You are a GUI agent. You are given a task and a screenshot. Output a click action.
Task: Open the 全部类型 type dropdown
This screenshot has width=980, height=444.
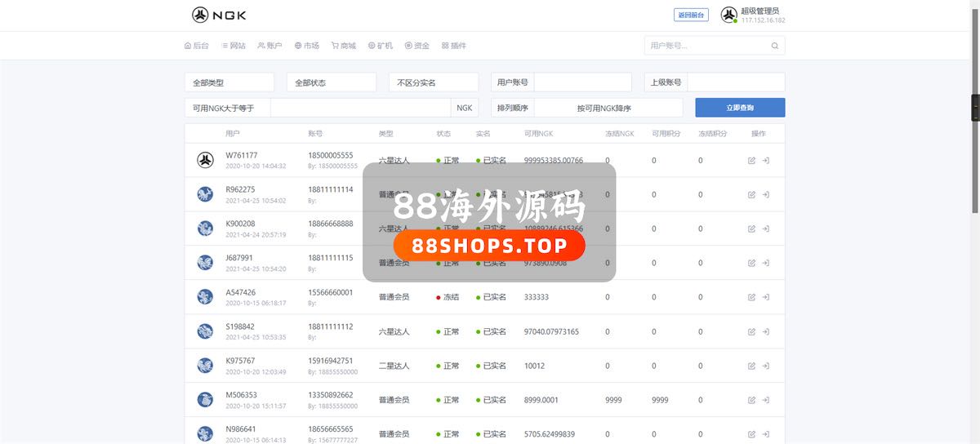(229, 82)
